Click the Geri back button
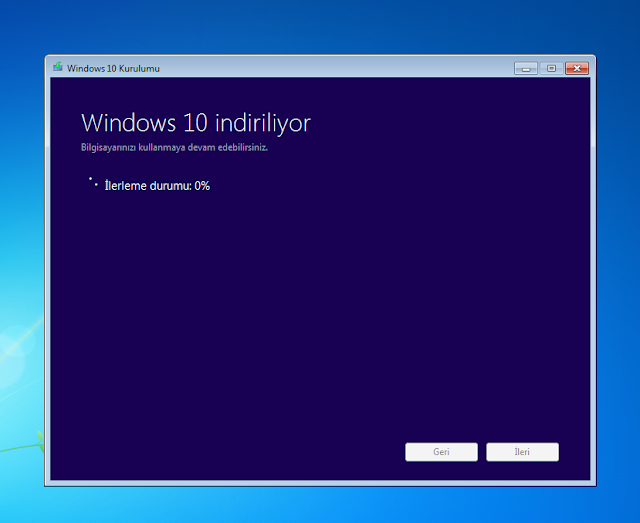Screen dimensions: 640x523 click(x=441, y=452)
